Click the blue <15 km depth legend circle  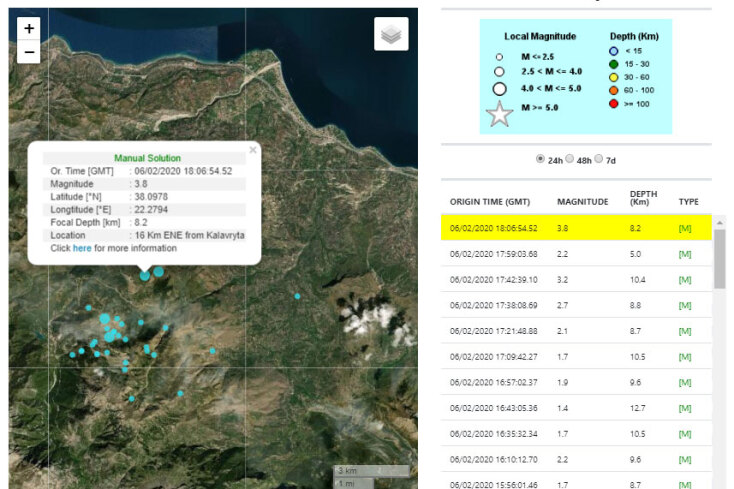click(615, 52)
